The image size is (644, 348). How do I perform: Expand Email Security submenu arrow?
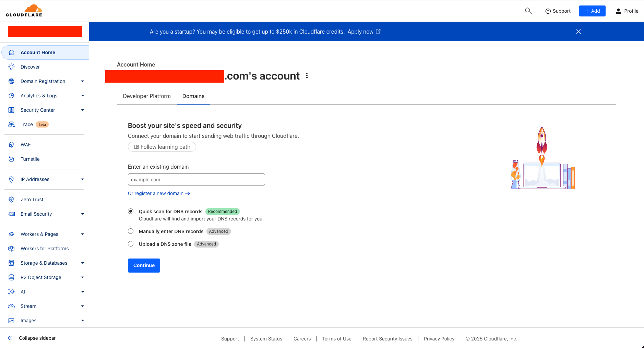83,214
